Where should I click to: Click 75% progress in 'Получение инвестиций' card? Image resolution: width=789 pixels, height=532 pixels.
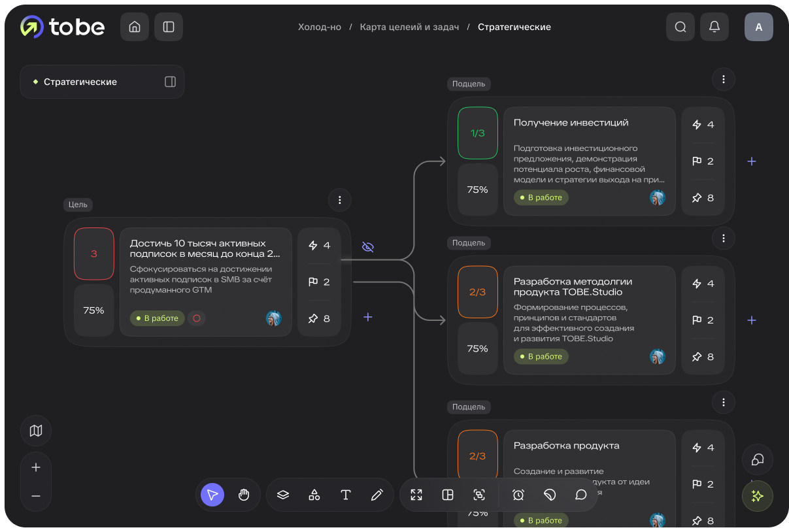click(477, 190)
